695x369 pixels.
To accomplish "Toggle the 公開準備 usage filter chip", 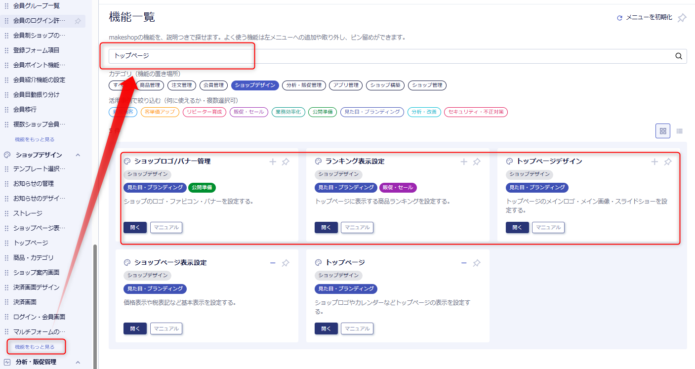I will pyautogui.click(x=323, y=112).
